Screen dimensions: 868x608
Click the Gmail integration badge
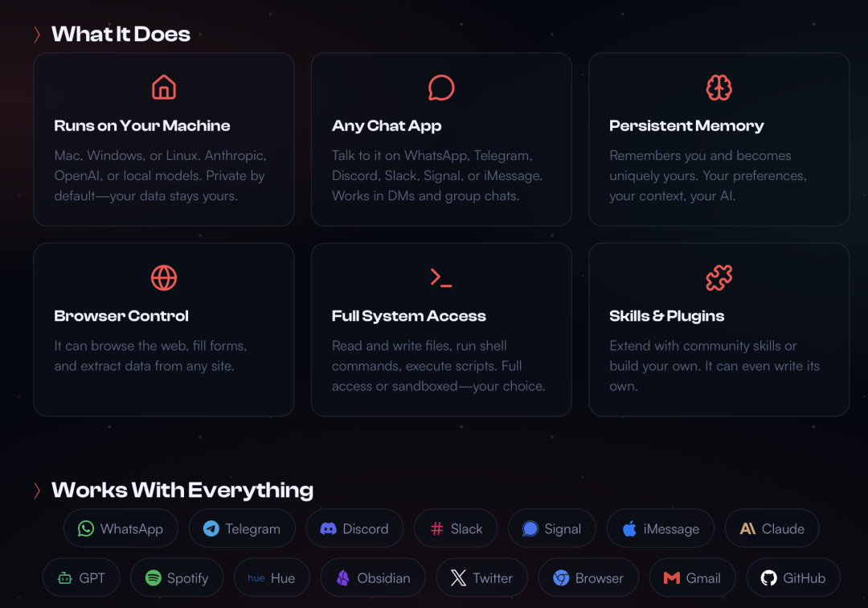pyautogui.click(x=694, y=577)
